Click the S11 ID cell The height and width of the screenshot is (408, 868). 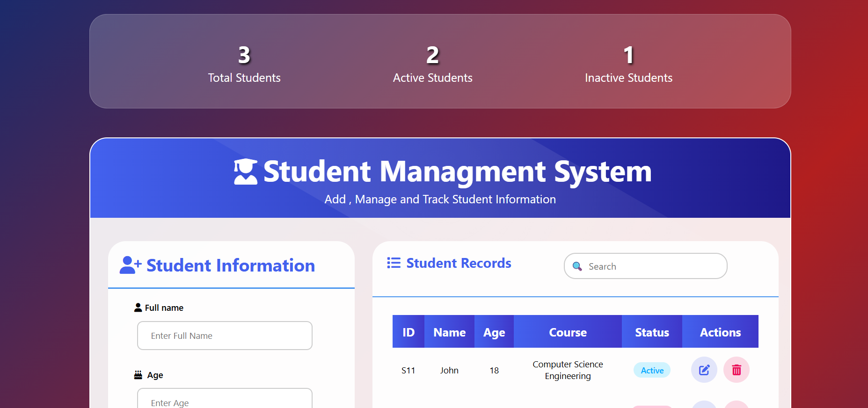408,371
